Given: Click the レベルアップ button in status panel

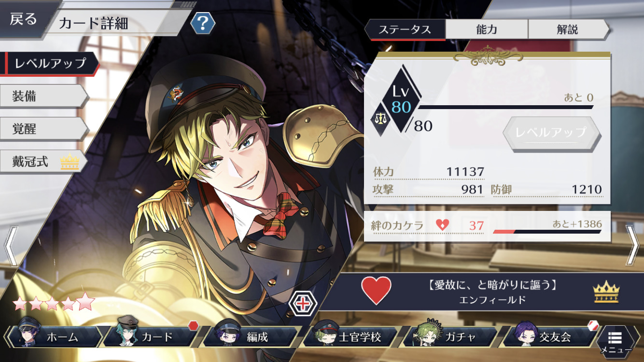Looking at the screenshot, I should pos(551,132).
